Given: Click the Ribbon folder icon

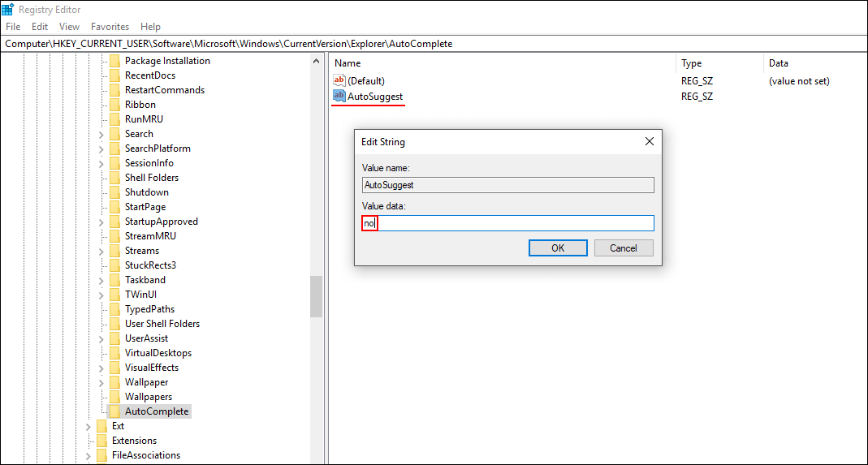Looking at the screenshot, I should (114, 105).
